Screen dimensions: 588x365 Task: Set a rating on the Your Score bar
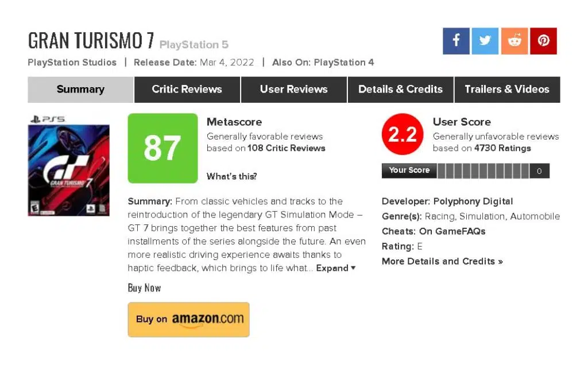pos(483,171)
